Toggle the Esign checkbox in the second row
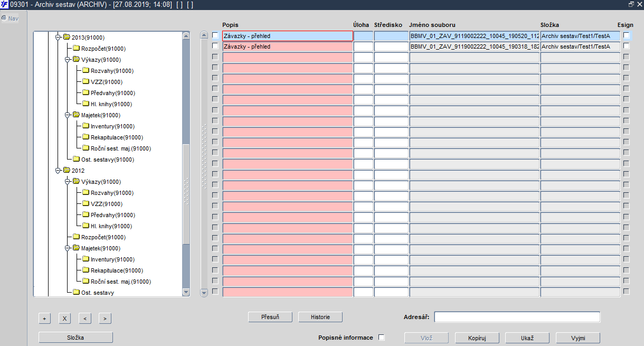Viewport: 644px width, 346px height. [627, 46]
